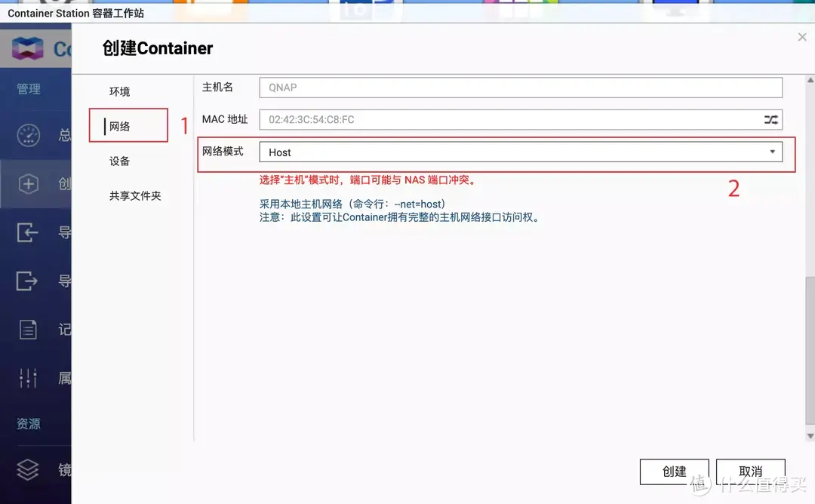Click the 创建 button
Screen dimensions: 815x504
click(x=674, y=471)
